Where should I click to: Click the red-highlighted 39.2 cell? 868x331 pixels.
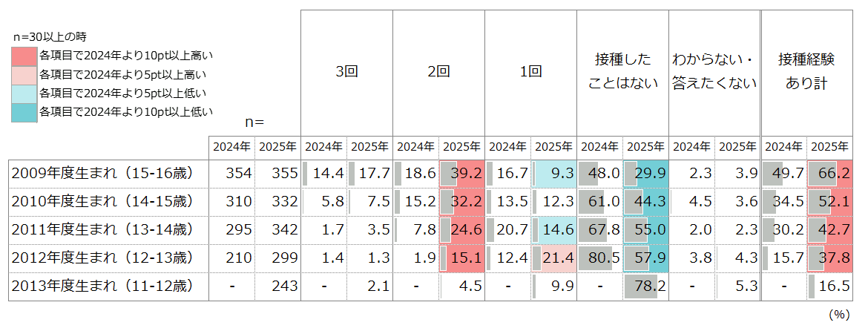coord(461,174)
